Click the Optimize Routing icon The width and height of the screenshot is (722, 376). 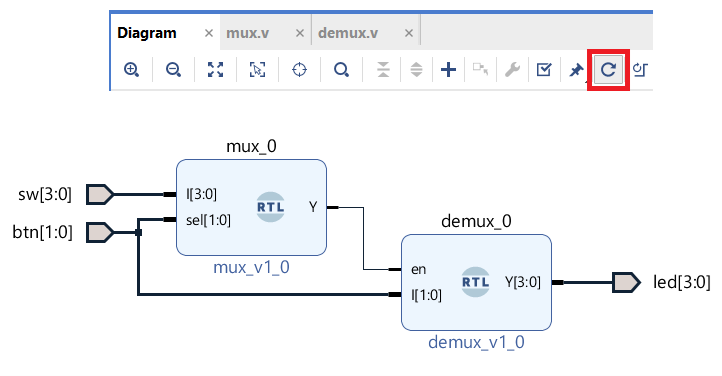click(x=640, y=69)
